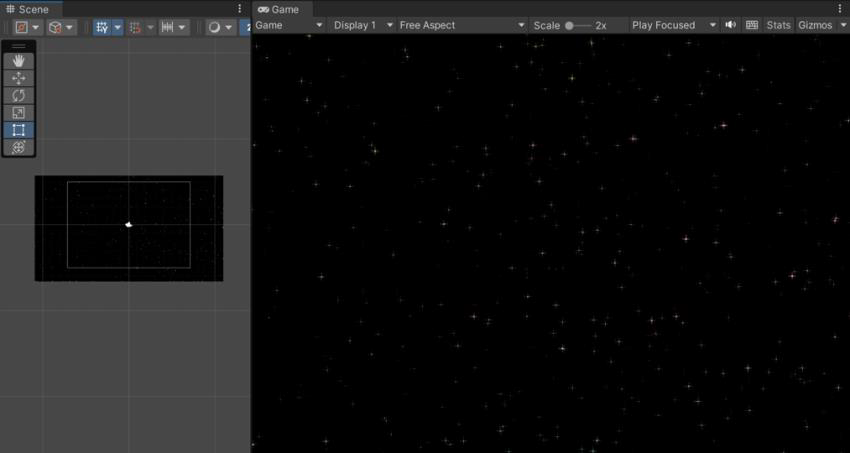Open handle rotation dropdown arrow
The width and height of the screenshot is (850, 453).
[x=69, y=27]
